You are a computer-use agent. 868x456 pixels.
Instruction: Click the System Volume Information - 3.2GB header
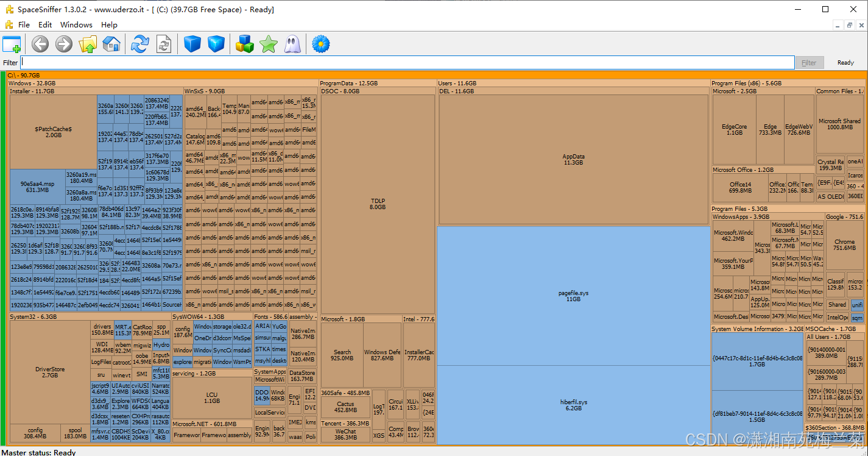757,329
